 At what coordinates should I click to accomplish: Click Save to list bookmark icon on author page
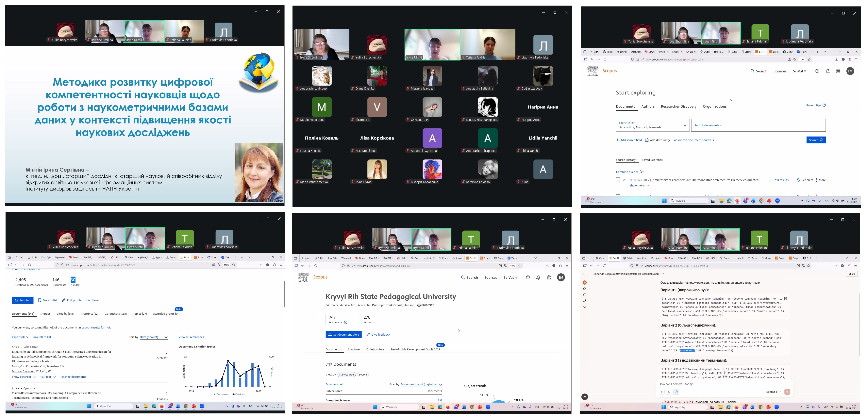point(40,300)
